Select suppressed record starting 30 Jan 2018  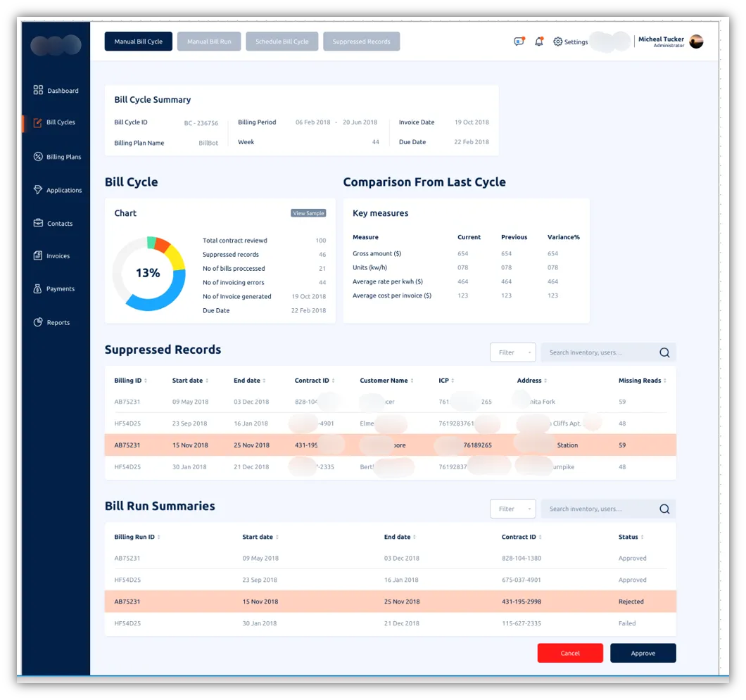(x=390, y=467)
